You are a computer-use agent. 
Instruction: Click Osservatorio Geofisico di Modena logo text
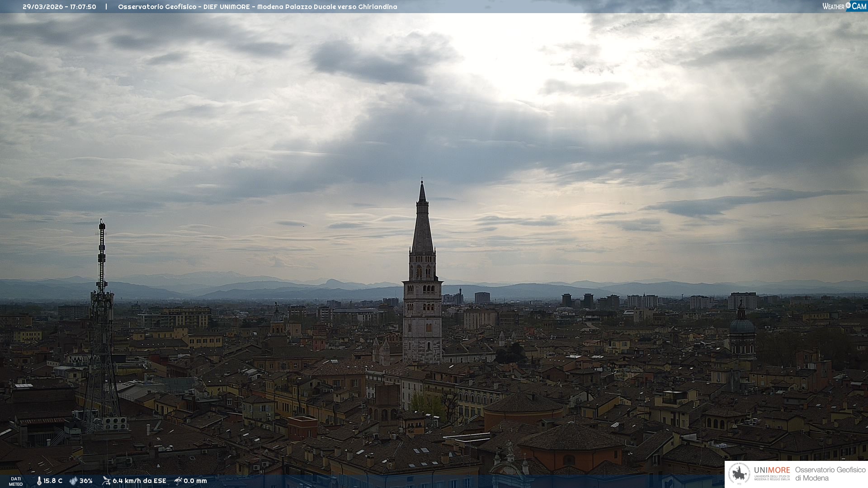click(830, 474)
